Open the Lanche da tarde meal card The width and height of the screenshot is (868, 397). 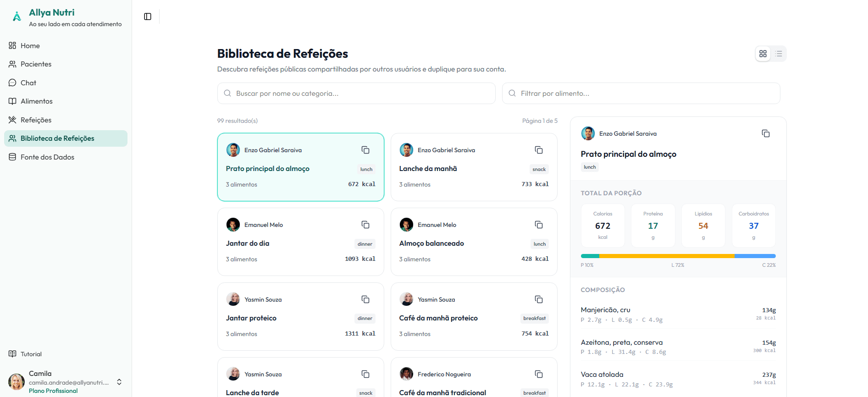pyautogui.click(x=301, y=377)
